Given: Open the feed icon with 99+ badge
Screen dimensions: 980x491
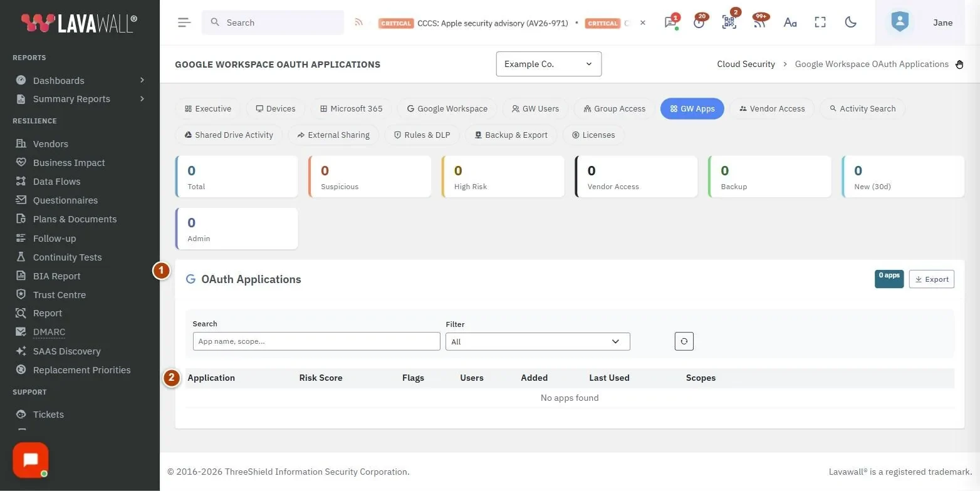Looking at the screenshot, I should coord(759,23).
